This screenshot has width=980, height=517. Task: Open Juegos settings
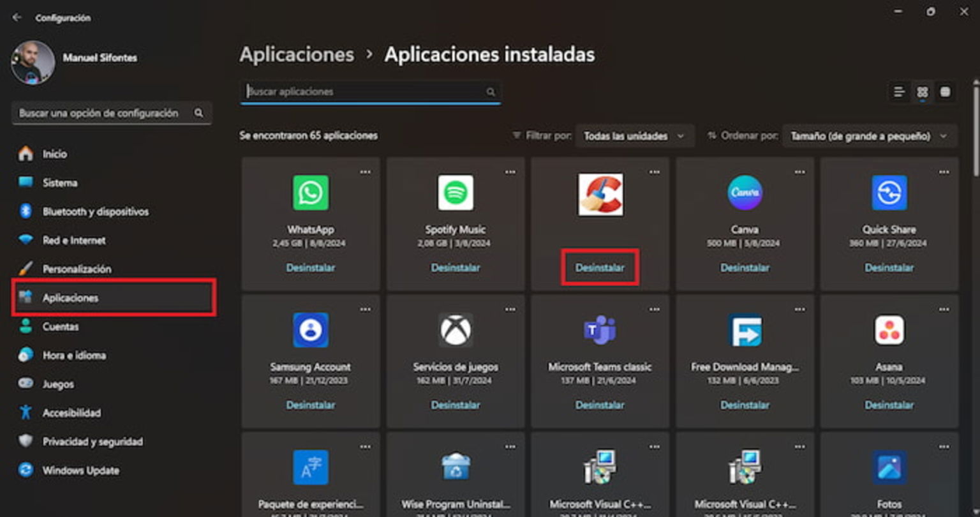pos(113,384)
